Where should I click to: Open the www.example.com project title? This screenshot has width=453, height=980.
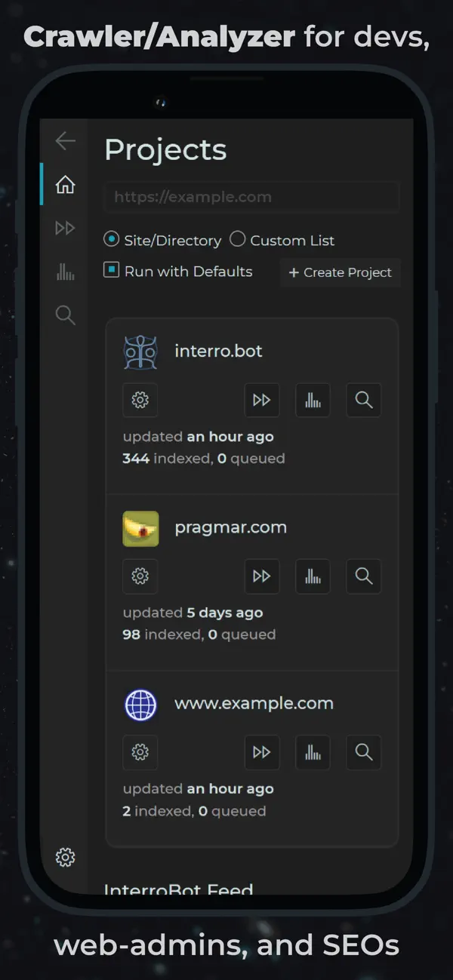tap(254, 703)
